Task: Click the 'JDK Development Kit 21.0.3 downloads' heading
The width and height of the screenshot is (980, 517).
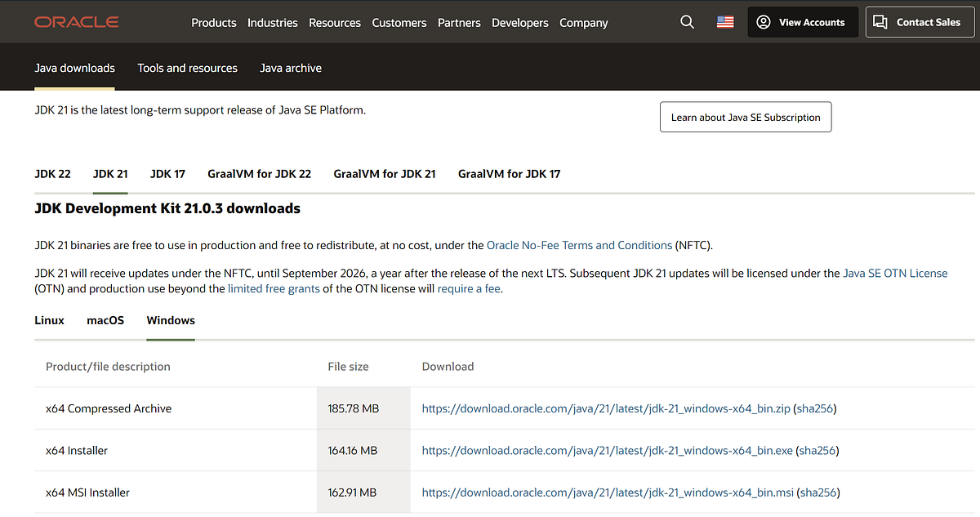Action: click(x=167, y=208)
